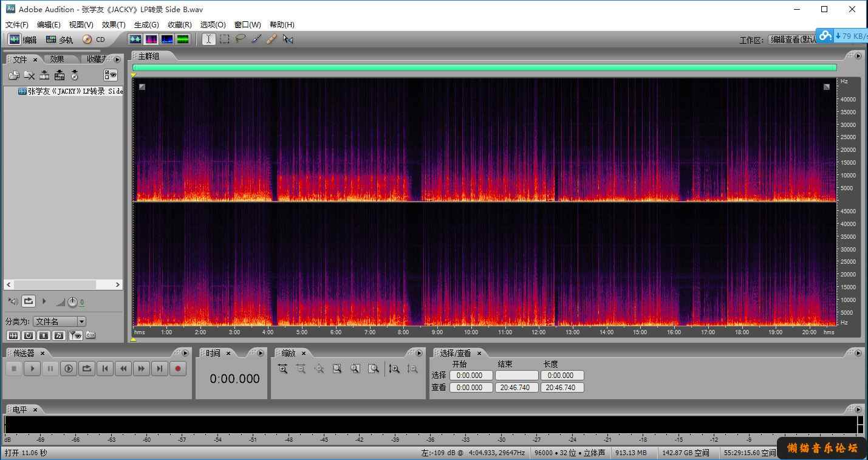Open the zoom (缩放) panel options menu
Viewport: 868px width, 460px height.
[x=419, y=353]
